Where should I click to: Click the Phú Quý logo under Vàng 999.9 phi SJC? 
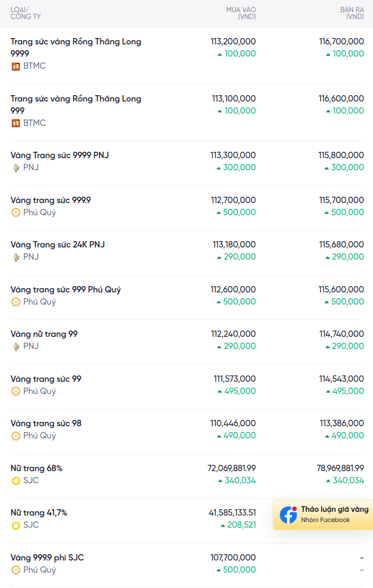tap(15, 570)
